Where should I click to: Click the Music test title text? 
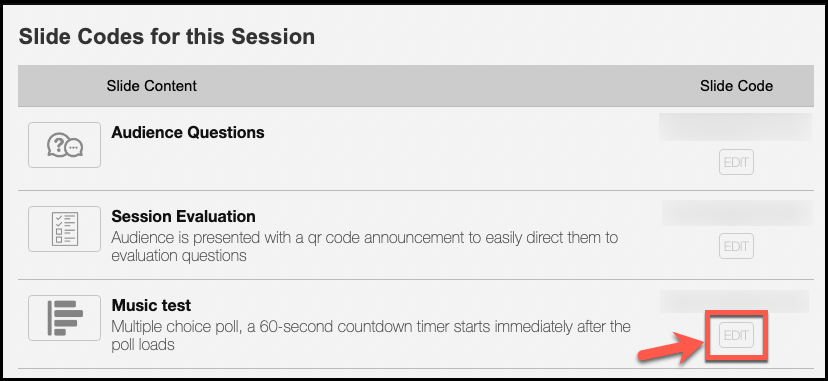click(x=151, y=305)
